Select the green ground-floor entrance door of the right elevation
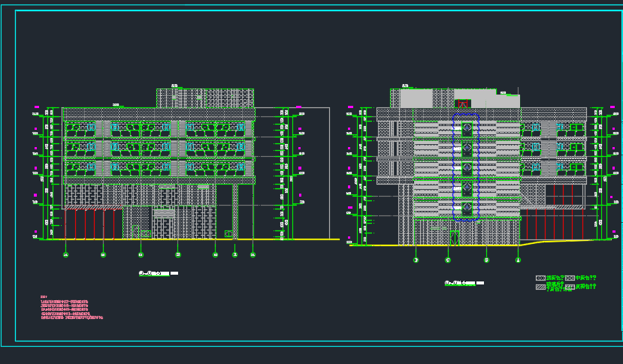The image size is (623, 364). 455,238
